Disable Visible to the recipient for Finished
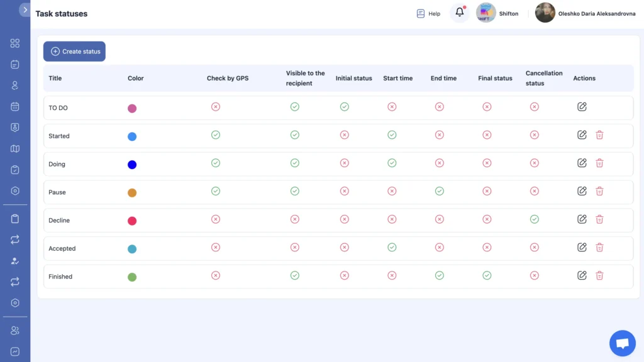The image size is (644, 362). point(295,275)
